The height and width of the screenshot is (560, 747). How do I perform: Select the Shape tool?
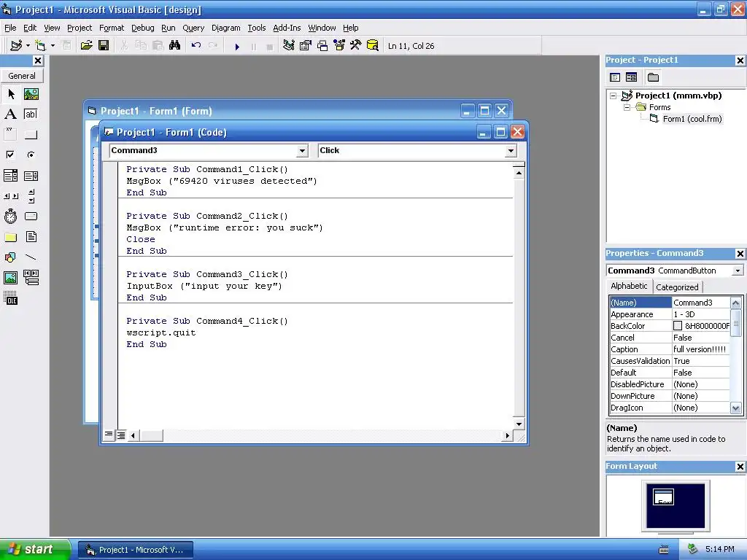click(x=10, y=257)
